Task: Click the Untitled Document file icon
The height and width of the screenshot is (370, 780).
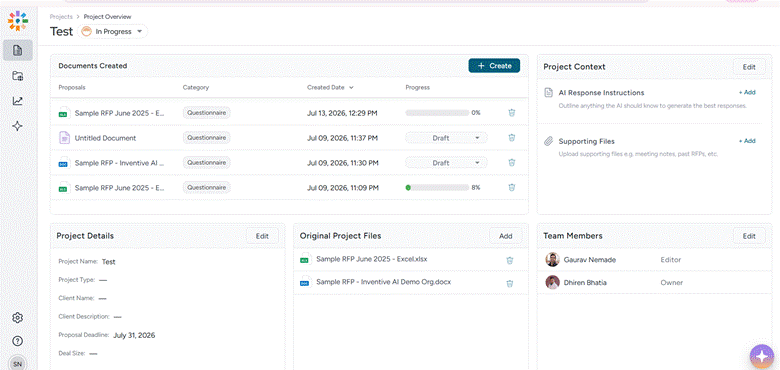Action: click(x=64, y=138)
